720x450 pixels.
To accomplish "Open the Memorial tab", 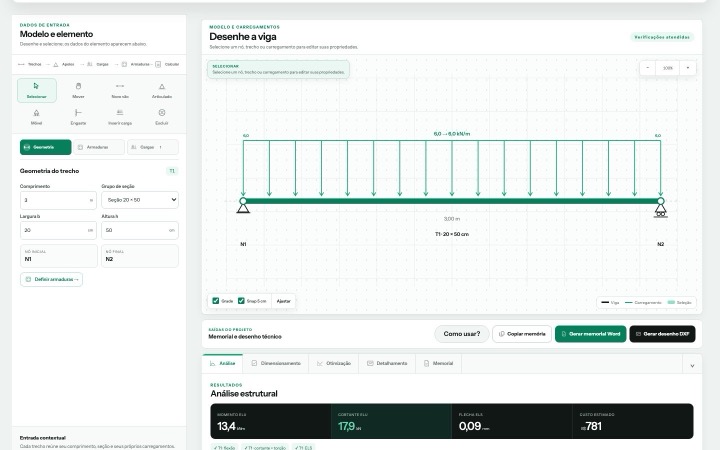I will coord(439,363).
